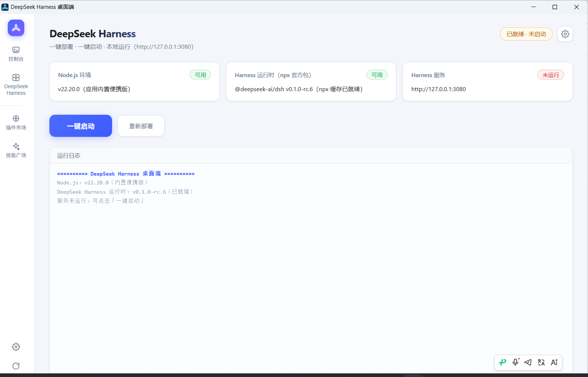
Task: Click log line about 运行时 v0.1.0-rc.6
Action: [125, 192]
